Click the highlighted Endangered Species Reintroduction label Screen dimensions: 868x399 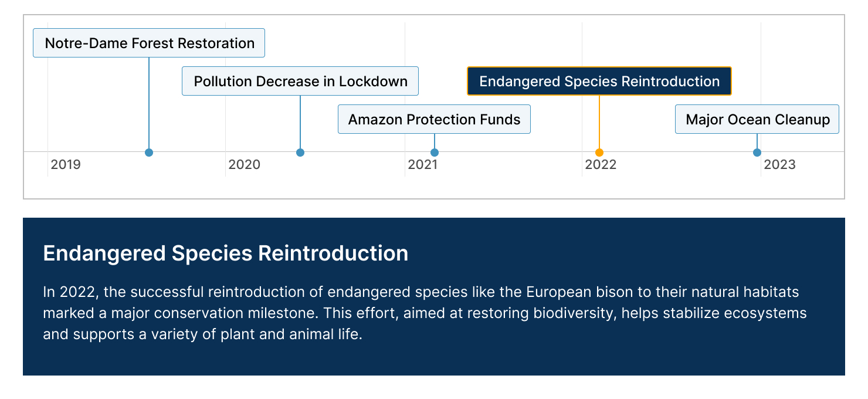click(599, 81)
